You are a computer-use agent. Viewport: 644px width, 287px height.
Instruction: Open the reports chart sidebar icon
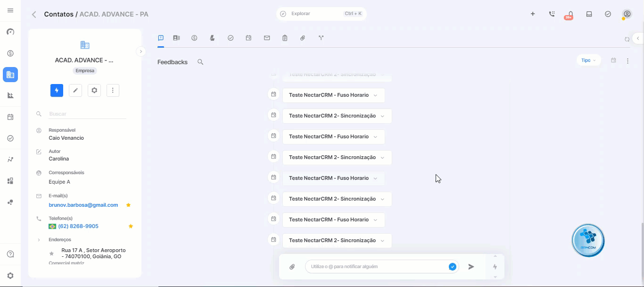[x=10, y=95]
